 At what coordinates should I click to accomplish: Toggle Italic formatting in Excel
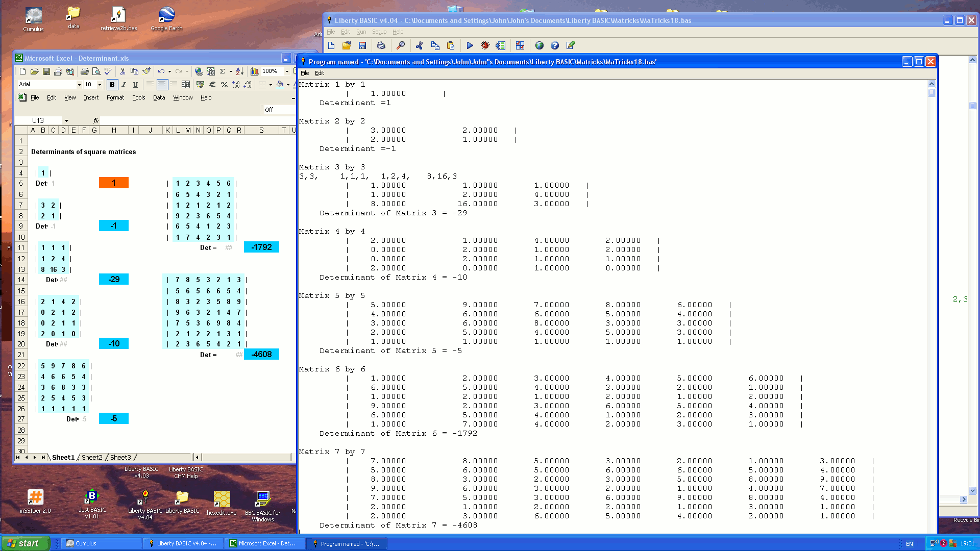click(124, 84)
